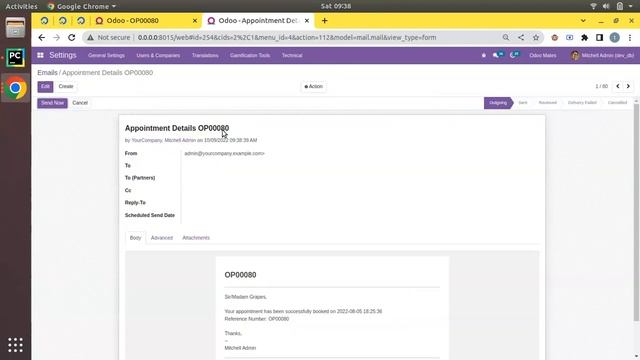Show applications grid in dock
The width and height of the screenshot is (640, 360).
tap(15, 345)
